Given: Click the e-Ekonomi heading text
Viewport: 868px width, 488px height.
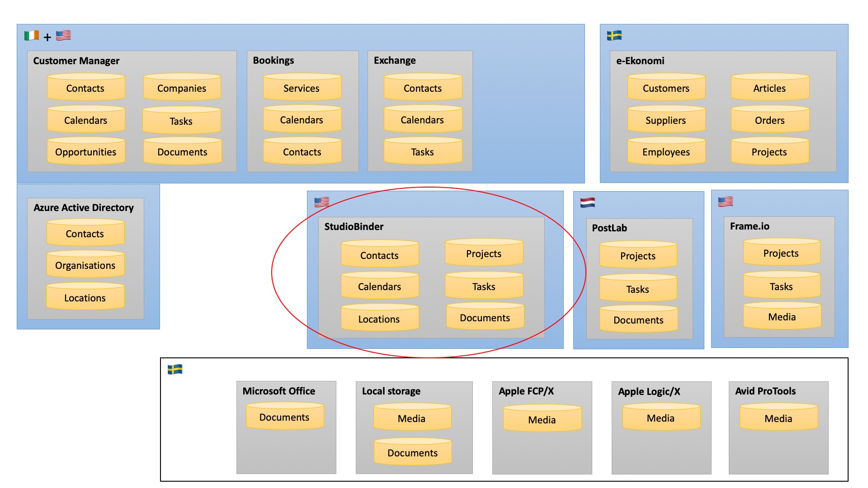Looking at the screenshot, I should (640, 61).
